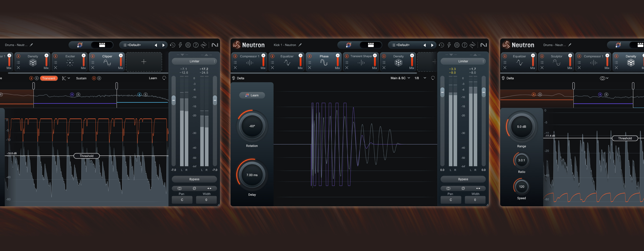This screenshot has height=251, width=644.
Task: Click the Native Instruments logo in Kick window
Action: [484, 45]
